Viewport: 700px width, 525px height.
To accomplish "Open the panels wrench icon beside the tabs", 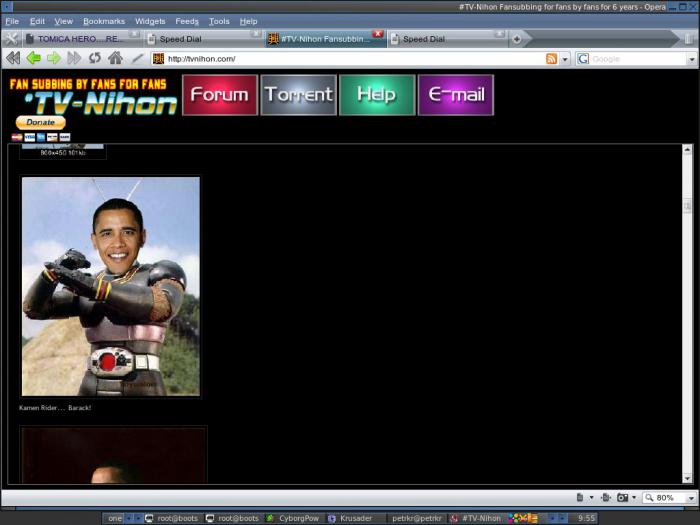I will [x=11, y=39].
